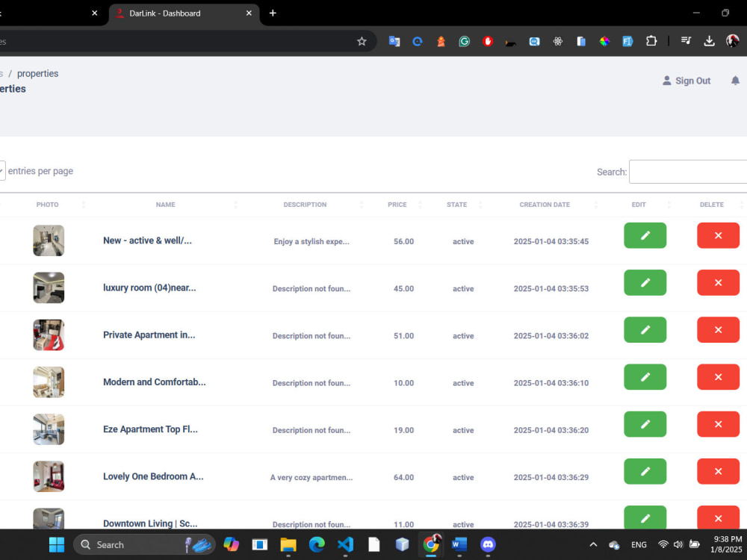Image resolution: width=747 pixels, height=560 pixels.
Task: Open photo of 'Modern and Comfortab...'
Action: coord(49,382)
